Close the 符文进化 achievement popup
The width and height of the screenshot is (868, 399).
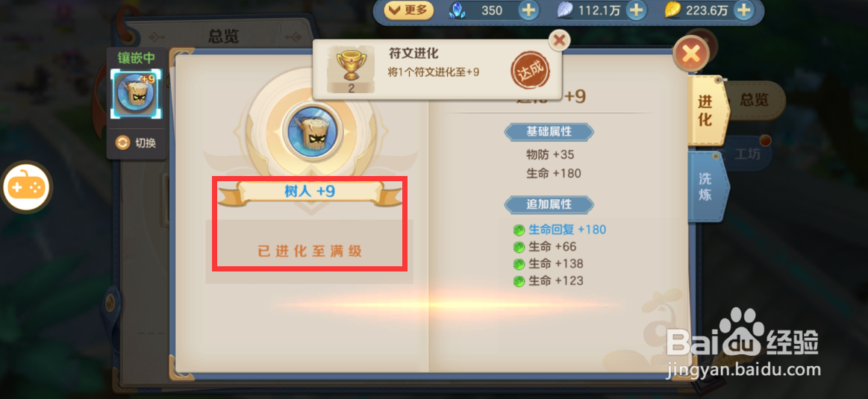(559, 40)
